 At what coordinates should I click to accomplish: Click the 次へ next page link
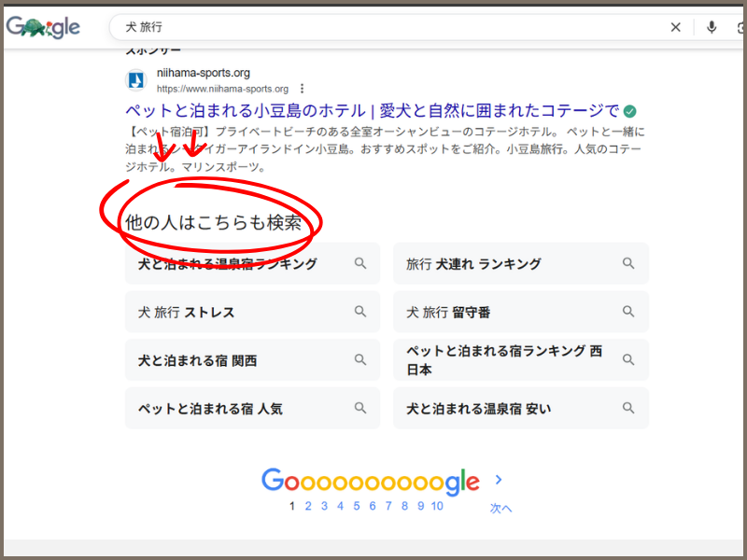click(x=500, y=509)
